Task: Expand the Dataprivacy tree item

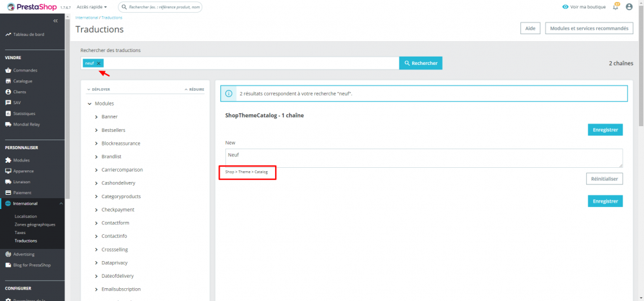Action: tap(96, 263)
